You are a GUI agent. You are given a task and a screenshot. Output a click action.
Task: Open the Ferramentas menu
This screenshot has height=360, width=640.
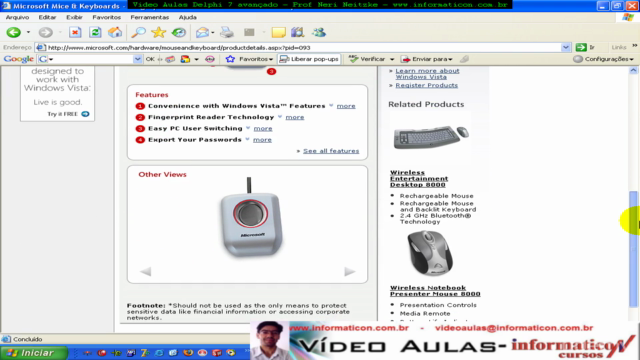149,17
